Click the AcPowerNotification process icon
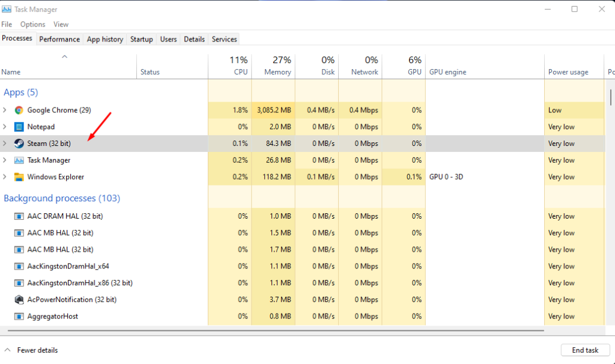The height and width of the screenshot is (364, 615). coord(19,300)
